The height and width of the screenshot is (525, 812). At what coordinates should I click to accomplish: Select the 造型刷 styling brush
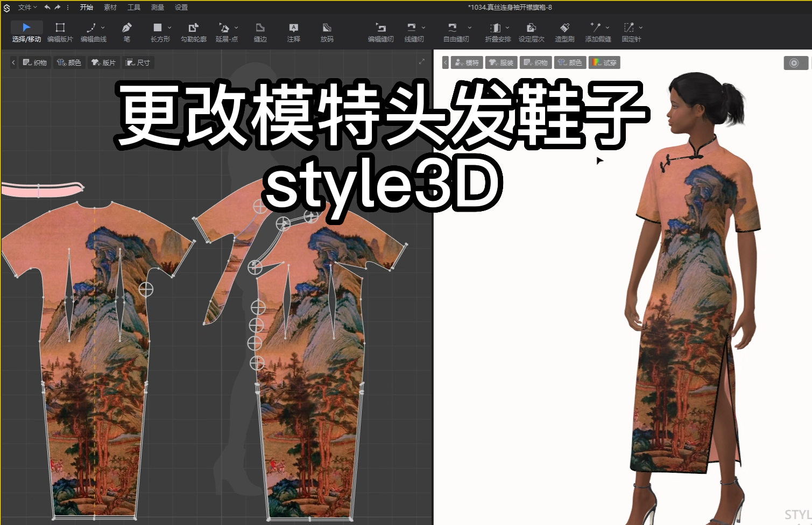(x=565, y=32)
